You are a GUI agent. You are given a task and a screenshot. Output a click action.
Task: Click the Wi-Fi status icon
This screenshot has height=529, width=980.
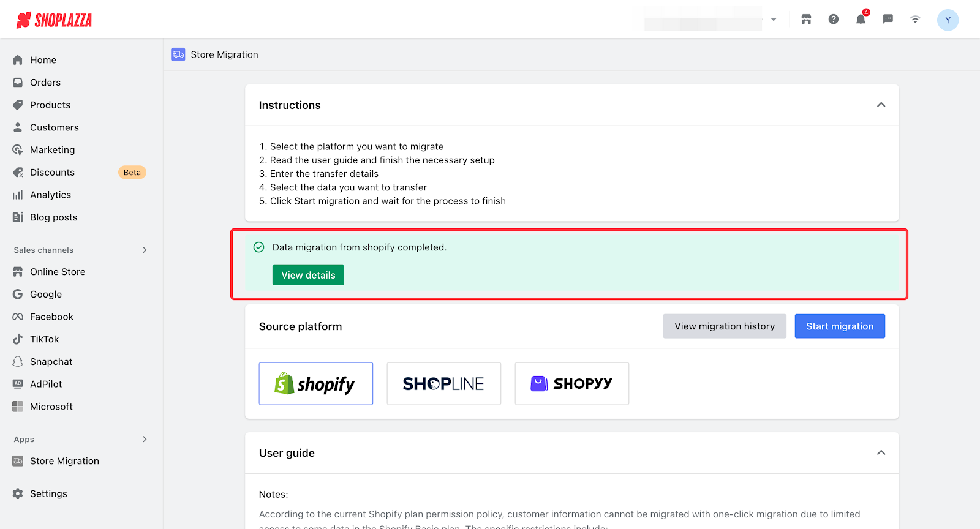(915, 20)
